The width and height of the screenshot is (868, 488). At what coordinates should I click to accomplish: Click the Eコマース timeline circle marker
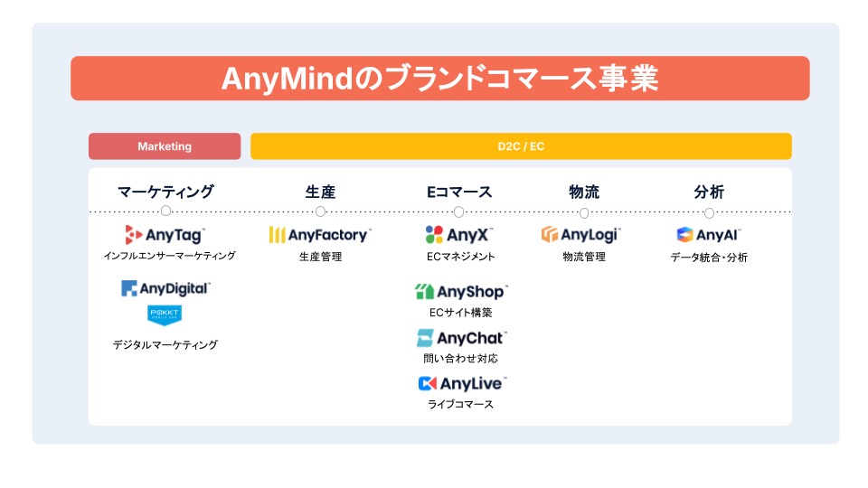458,211
